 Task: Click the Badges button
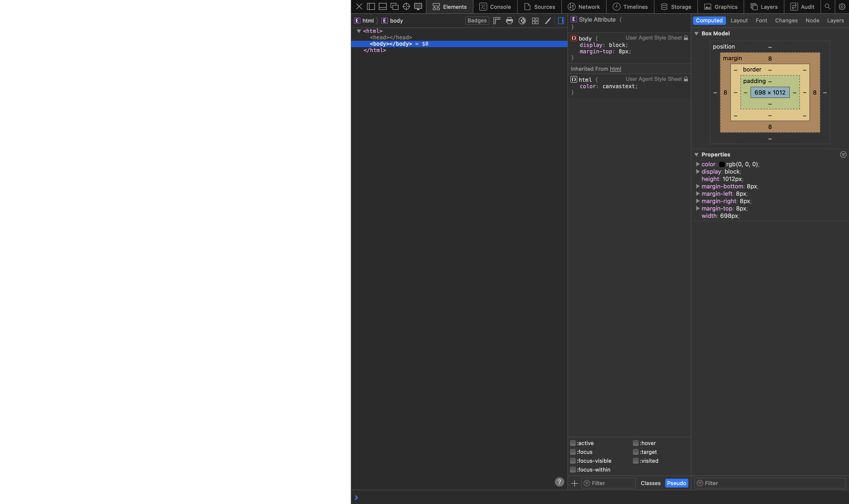click(x=477, y=20)
